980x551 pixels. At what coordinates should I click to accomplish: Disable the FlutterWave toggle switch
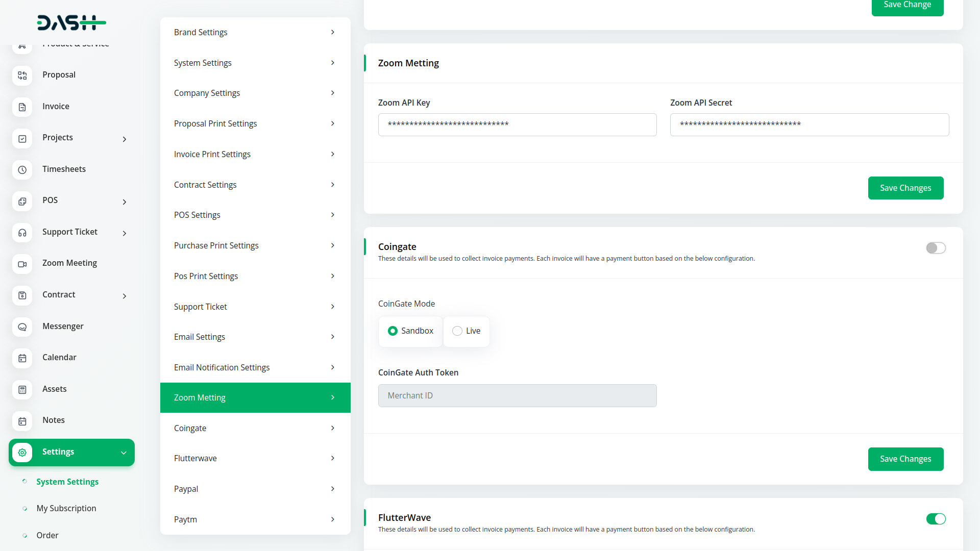click(936, 519)
